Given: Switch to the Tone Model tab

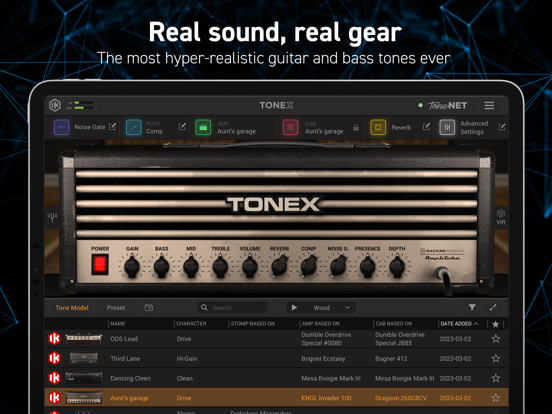Looking at the screenshot, I should pos(72,308).
